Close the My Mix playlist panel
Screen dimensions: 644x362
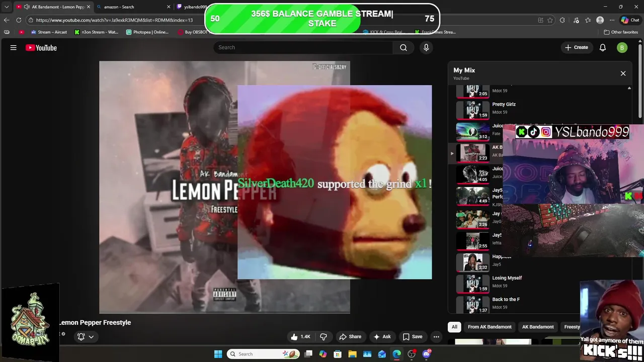tap(623, 73)
